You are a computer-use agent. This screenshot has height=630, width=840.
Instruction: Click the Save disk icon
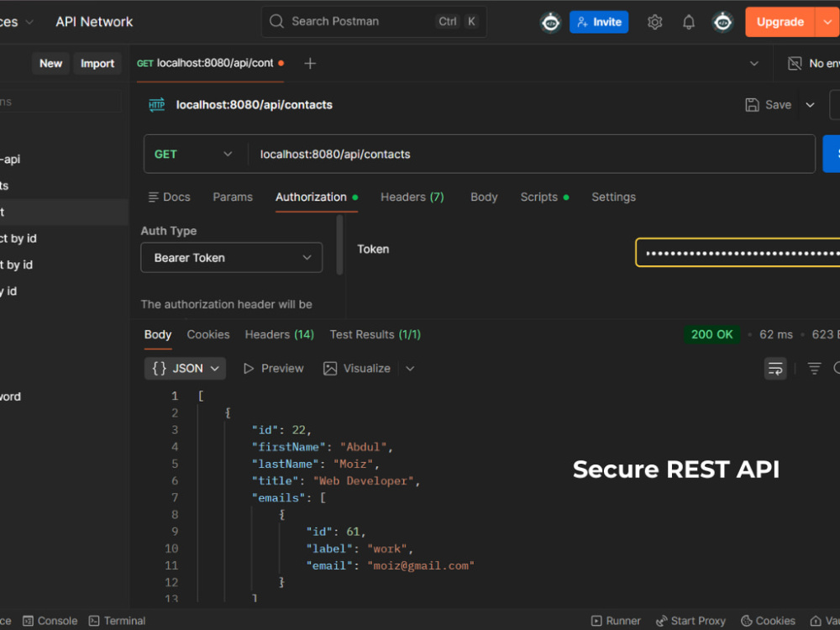(752, 105)
